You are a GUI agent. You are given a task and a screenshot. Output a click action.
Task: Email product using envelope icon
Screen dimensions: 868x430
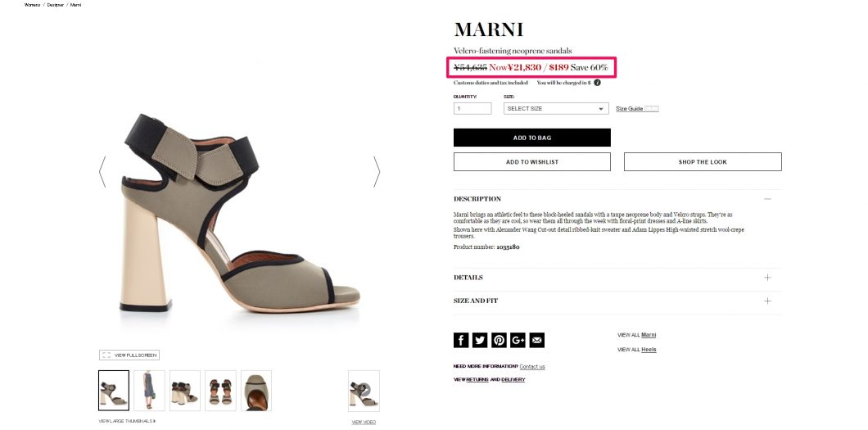click(x=537, y=341)
